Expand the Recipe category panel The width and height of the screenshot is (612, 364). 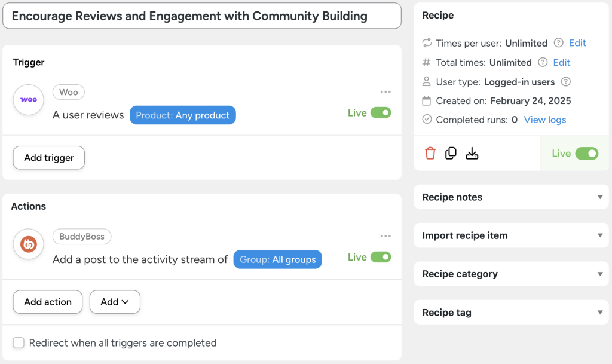point(511,274)
